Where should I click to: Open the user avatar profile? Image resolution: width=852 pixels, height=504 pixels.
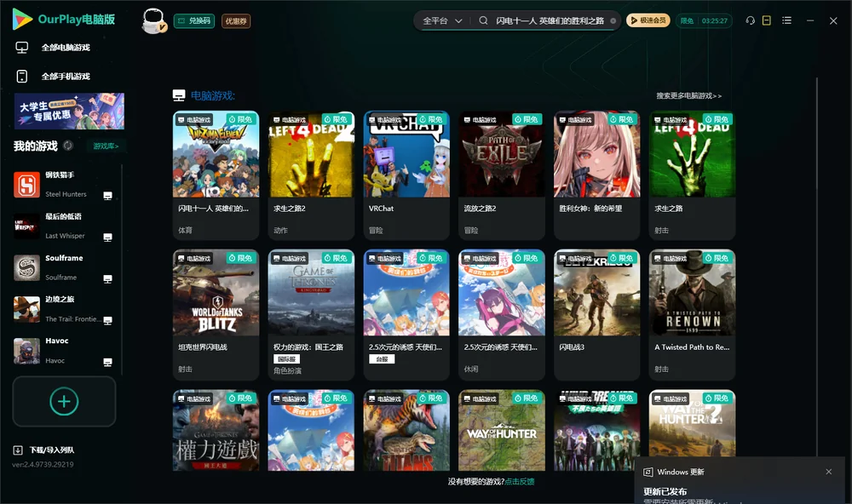153,21
